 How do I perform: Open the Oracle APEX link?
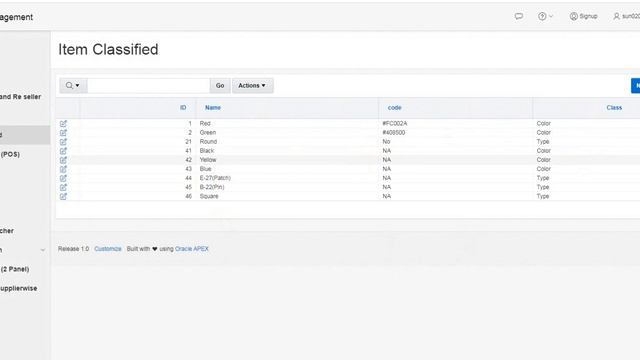tap(192, 249)
